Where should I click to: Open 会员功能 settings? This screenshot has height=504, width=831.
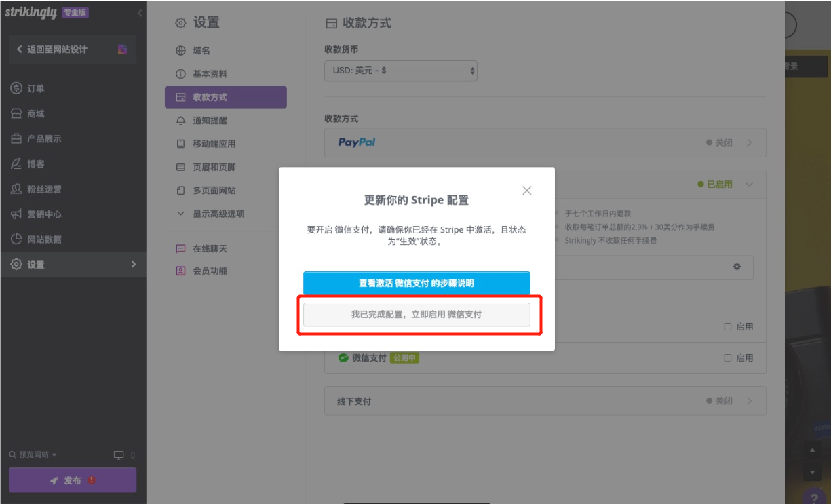(x=210, y=271)
